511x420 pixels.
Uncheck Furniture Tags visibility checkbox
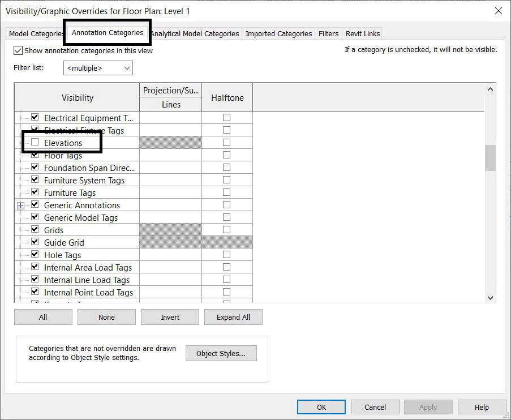pos(35,192)
